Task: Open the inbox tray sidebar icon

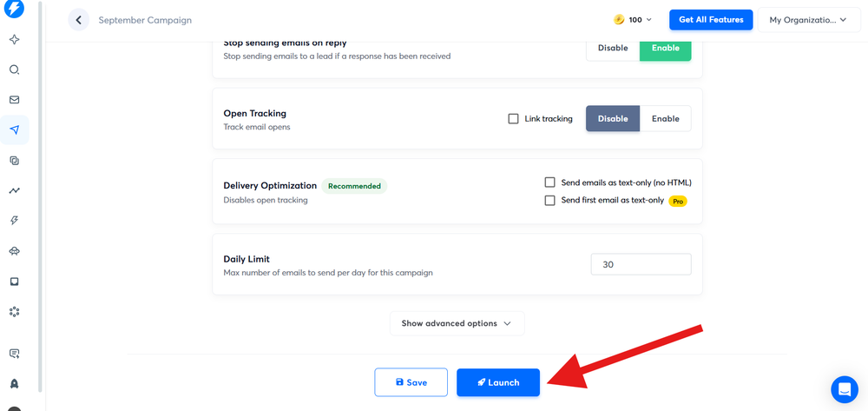Action: point(14,282)
